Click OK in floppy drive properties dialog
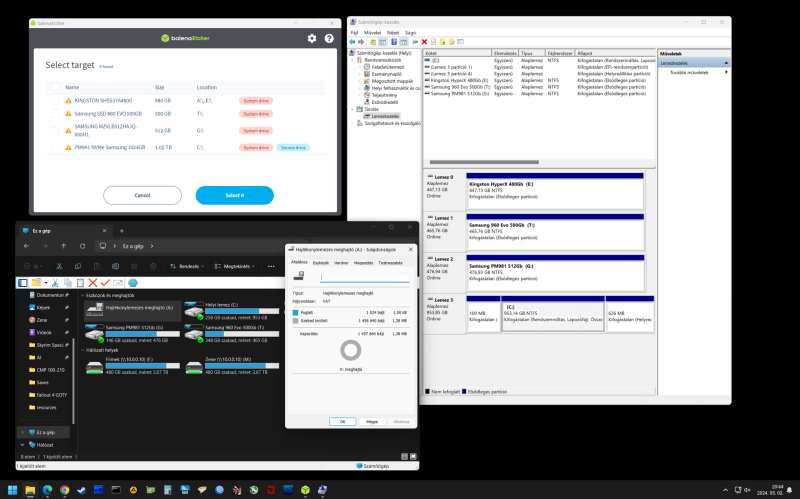This screenshot has width=800, height=499. 342,421
